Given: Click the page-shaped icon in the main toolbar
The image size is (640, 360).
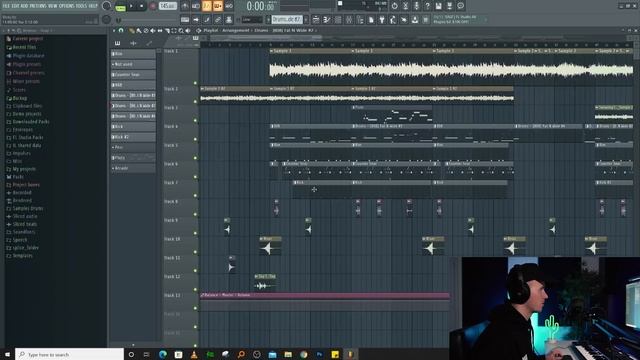Looking at the screenshot, I should pyautogui.click(x=371, y=20).
